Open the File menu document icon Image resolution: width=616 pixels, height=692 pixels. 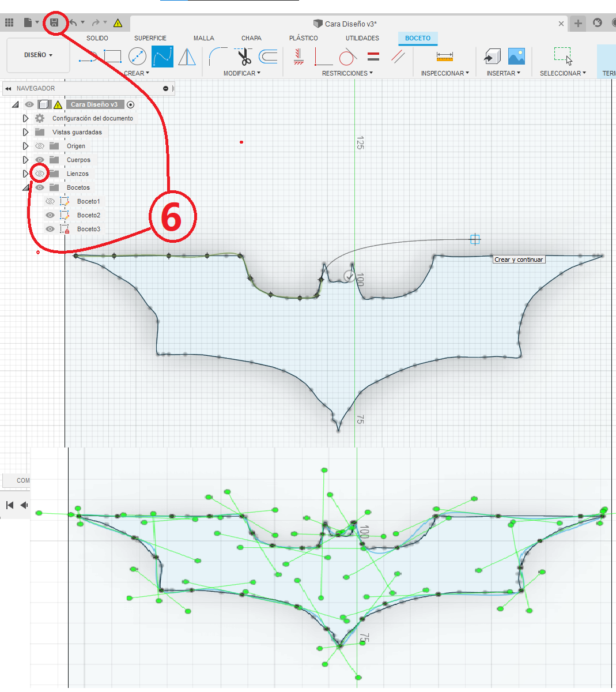coord(28,23)
